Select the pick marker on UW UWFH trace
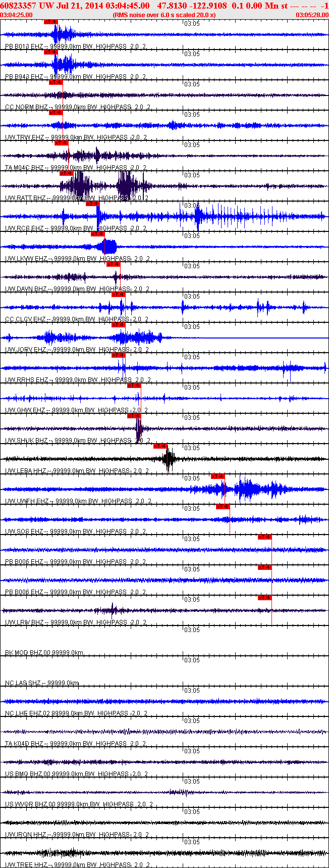329x868 pixels. (218, 476)
